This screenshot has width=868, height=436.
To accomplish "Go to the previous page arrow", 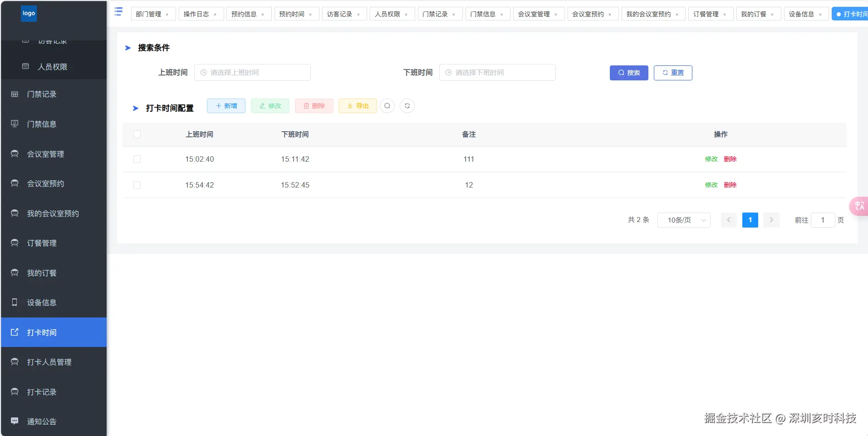I will (x=729, y=220).
